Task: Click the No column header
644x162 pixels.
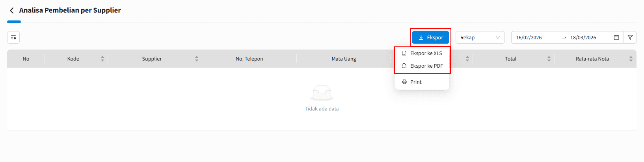Action: click(26, 59)
